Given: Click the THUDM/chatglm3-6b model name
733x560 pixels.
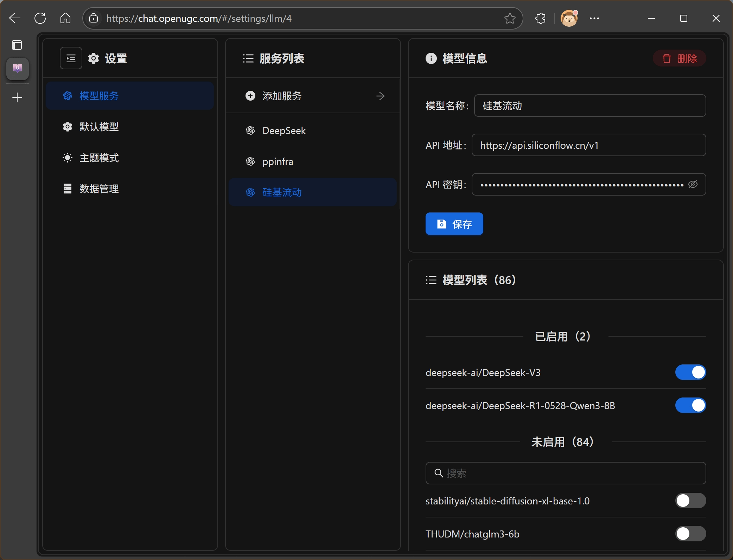Looking at the screenshot, I should point(472,534).
